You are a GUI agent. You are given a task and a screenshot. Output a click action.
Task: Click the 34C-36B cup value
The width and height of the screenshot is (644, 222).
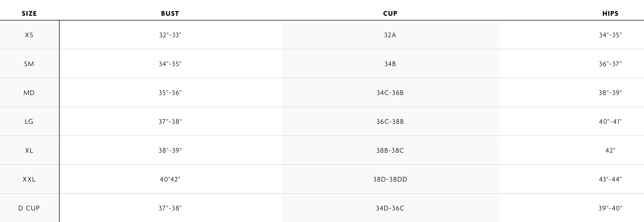coord(390,93)
